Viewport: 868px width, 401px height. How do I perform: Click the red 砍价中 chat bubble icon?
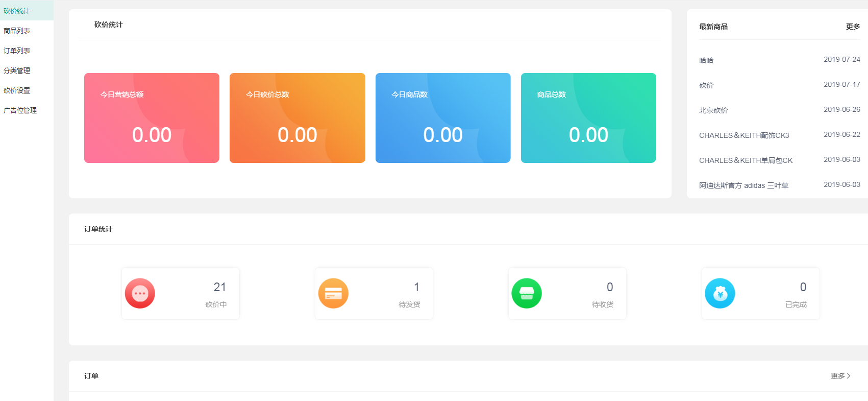tap(140, 293)
